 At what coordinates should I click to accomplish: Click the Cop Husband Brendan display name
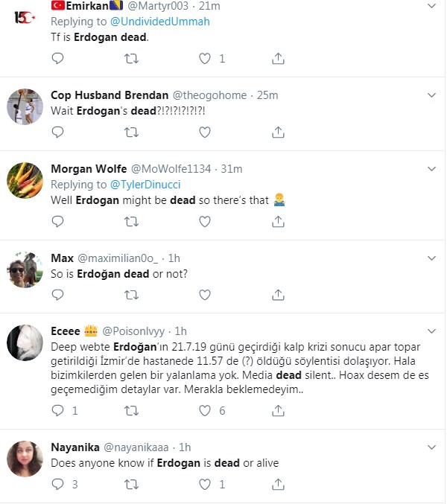(110, 95)
